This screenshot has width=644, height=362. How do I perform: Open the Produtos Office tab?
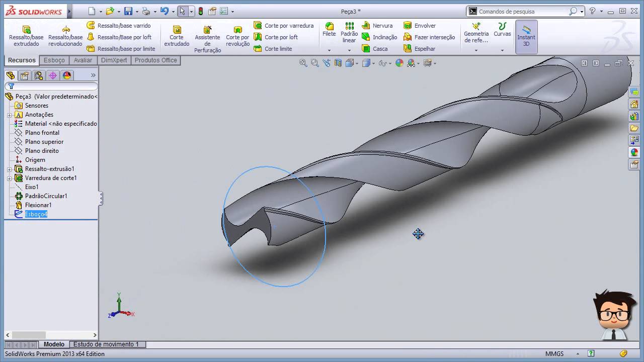tap(155, 60)
